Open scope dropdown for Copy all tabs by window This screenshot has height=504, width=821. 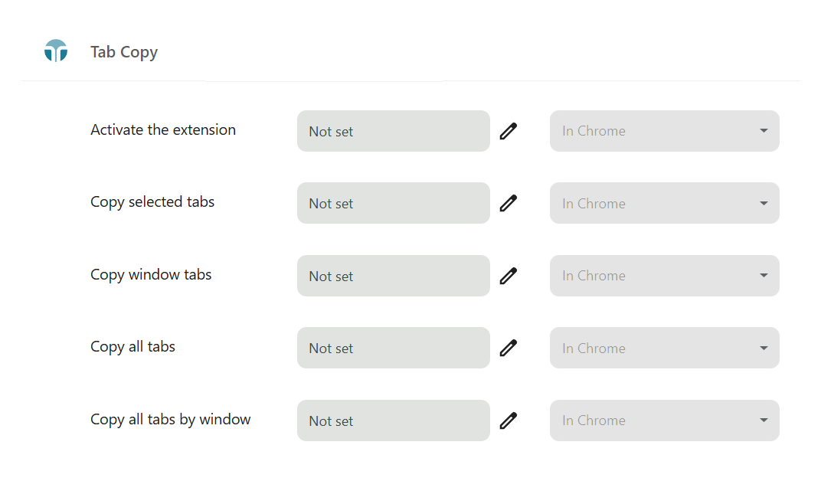coord(664,421)
